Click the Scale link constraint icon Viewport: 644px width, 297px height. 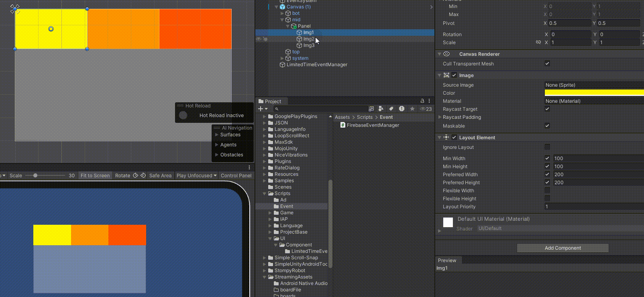click(x=538, y=42)
